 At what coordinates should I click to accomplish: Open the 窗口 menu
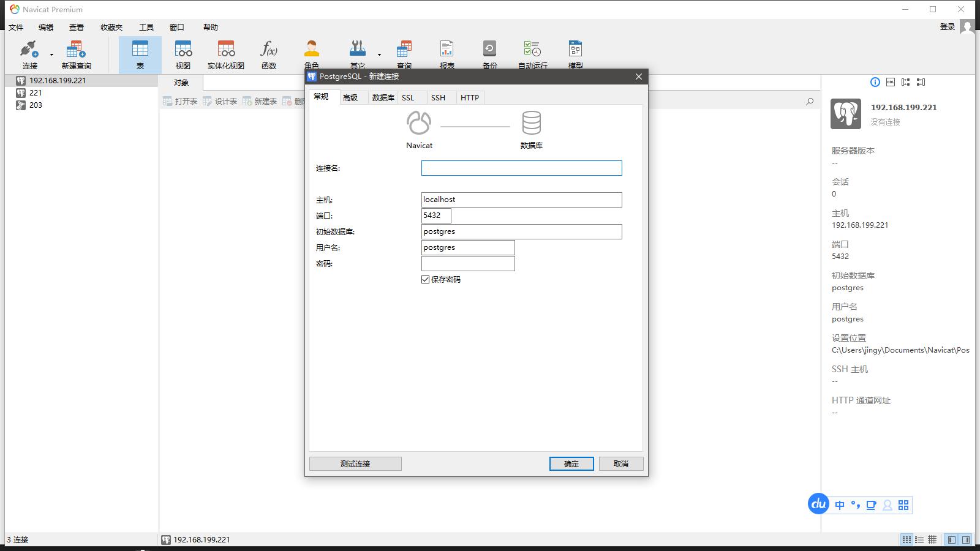pos(177,27)
